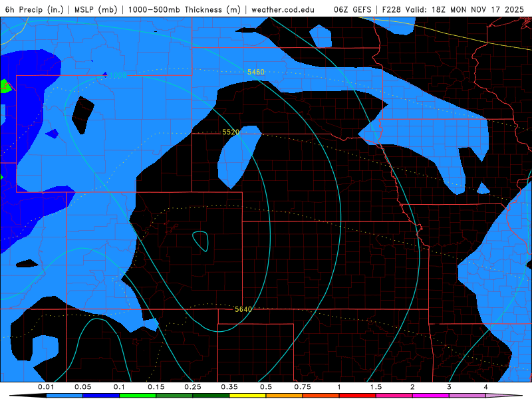Image resolution: width=532 pixels, height=399 pixels.
Task: Click the 5520 thickness contour label
Action: tap(231, 132)
